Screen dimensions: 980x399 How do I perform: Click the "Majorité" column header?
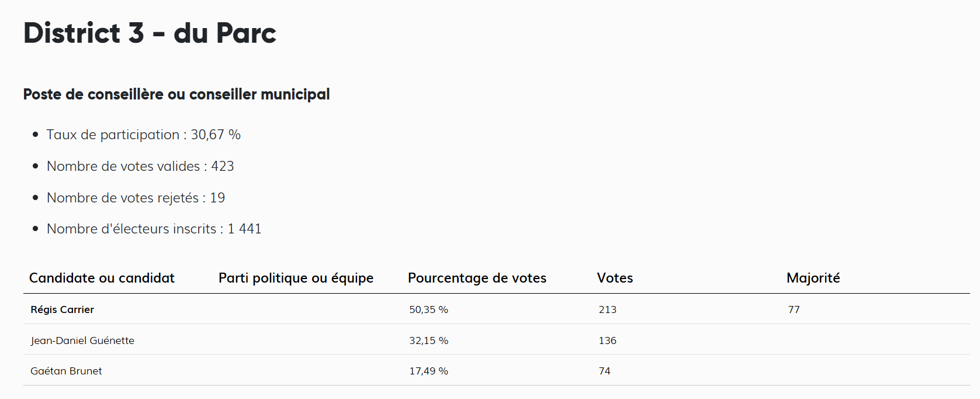pos(813,278)
